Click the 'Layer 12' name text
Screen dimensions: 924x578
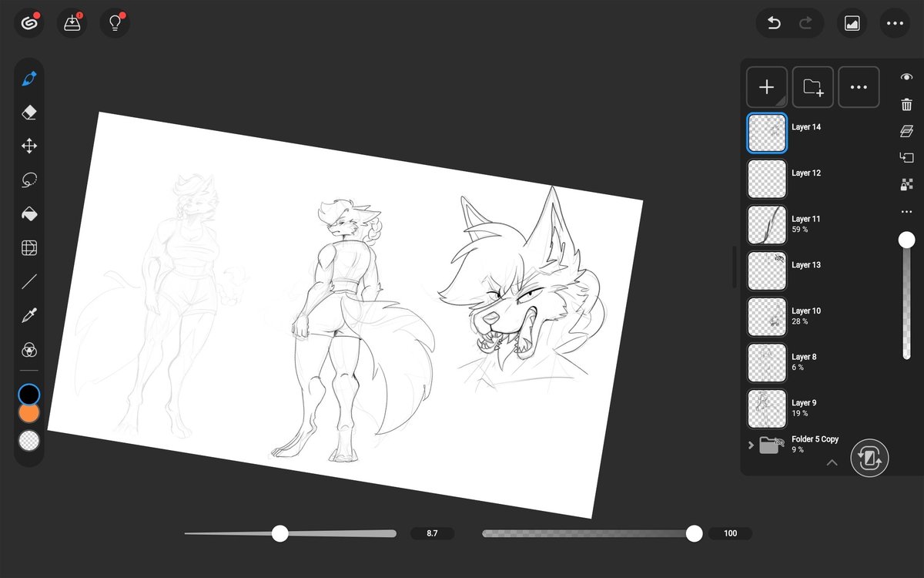[x=806, y=173]
